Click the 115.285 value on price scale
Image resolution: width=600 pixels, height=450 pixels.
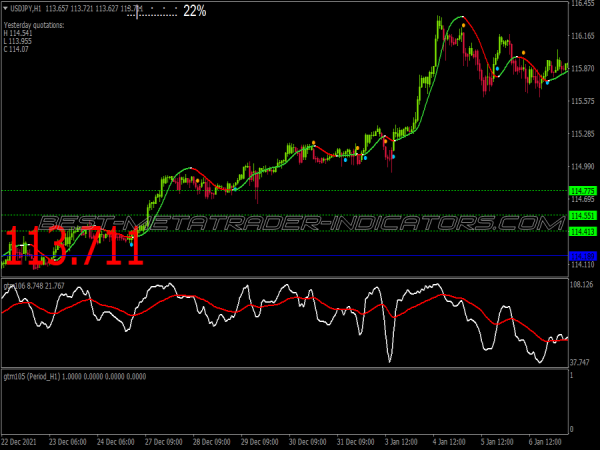(582, 134)
